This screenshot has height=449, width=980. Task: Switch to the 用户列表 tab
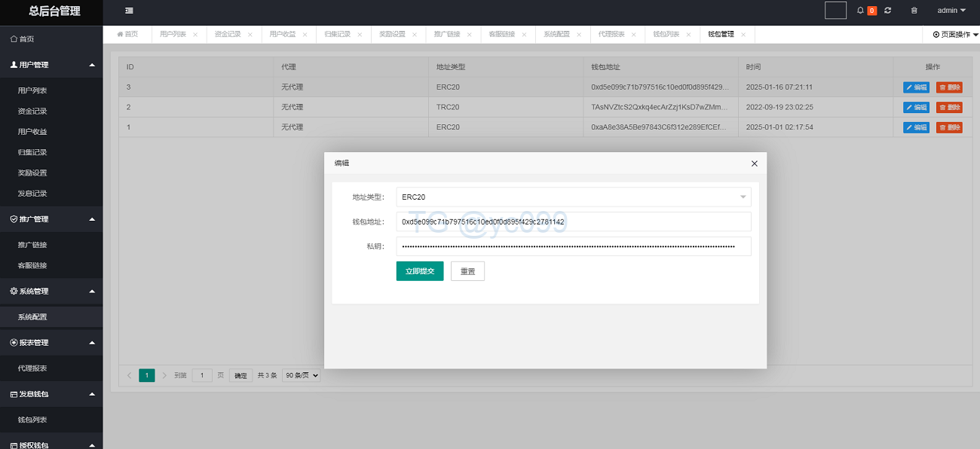pyautogui.click(x=173, y=35)
